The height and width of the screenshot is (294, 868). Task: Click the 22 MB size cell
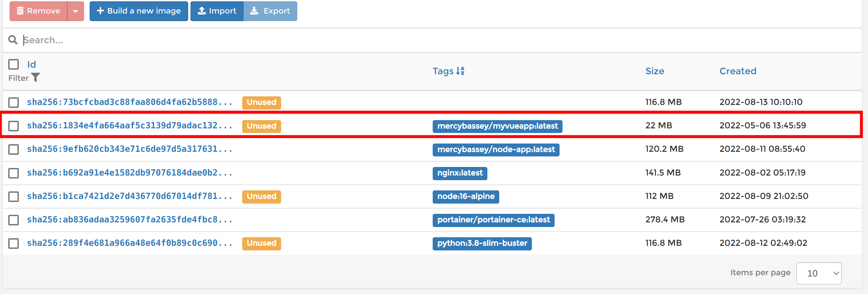pos(658,126)
